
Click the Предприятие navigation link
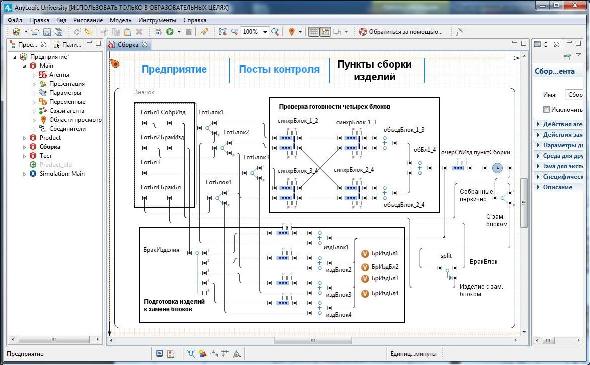click(174, 70)
